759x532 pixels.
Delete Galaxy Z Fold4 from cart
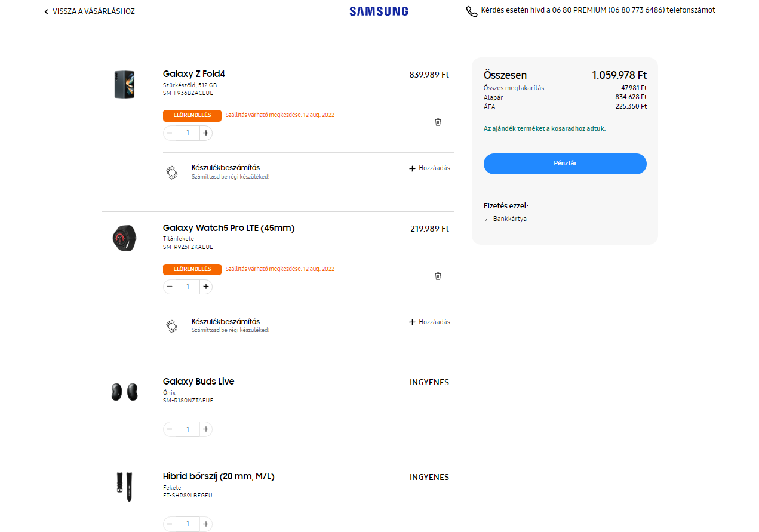point(438,122)
